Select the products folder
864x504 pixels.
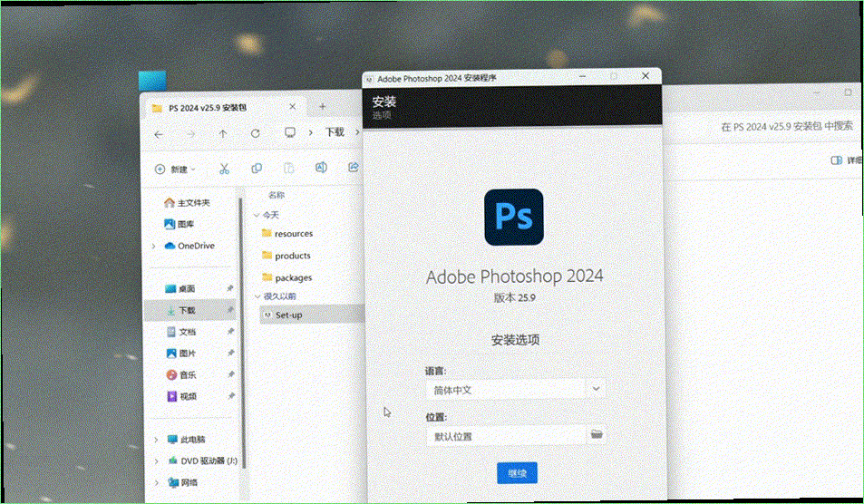286,256
